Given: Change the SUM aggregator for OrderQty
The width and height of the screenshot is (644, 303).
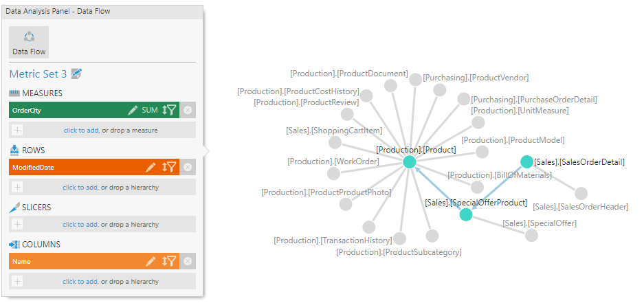Looking at the screenshot, I should point(149,110).
